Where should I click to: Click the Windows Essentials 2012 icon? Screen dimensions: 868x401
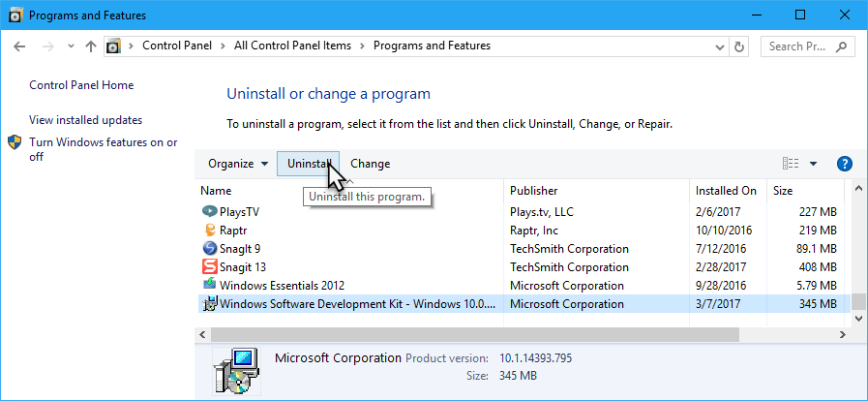[209, 286]
